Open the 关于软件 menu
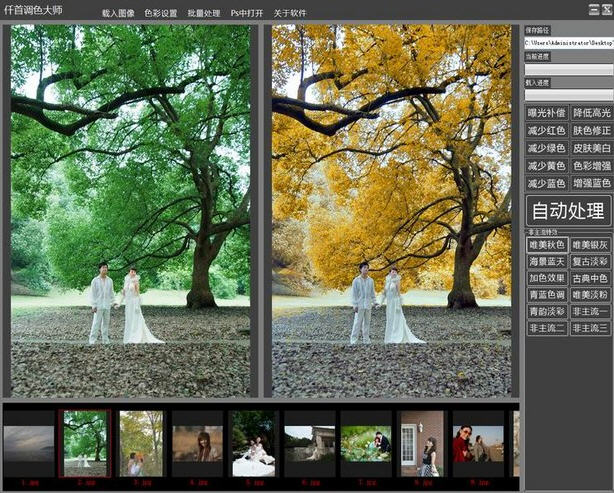Image resolution: width=614 pixels, height=493 pixels. [290, 14]
